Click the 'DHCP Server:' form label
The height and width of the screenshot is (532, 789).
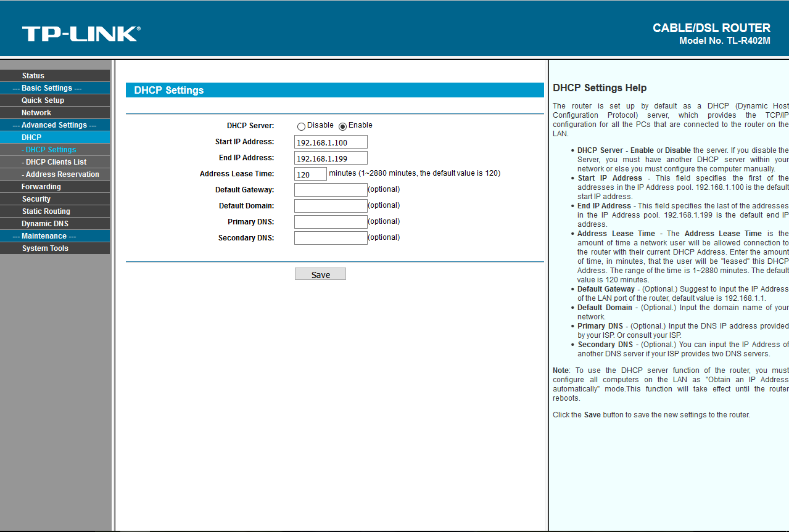[x=250, y=126]
